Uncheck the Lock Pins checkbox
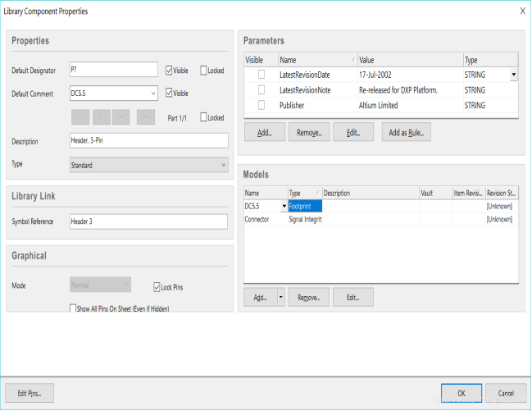532x411 pixels. pos(157,287)
